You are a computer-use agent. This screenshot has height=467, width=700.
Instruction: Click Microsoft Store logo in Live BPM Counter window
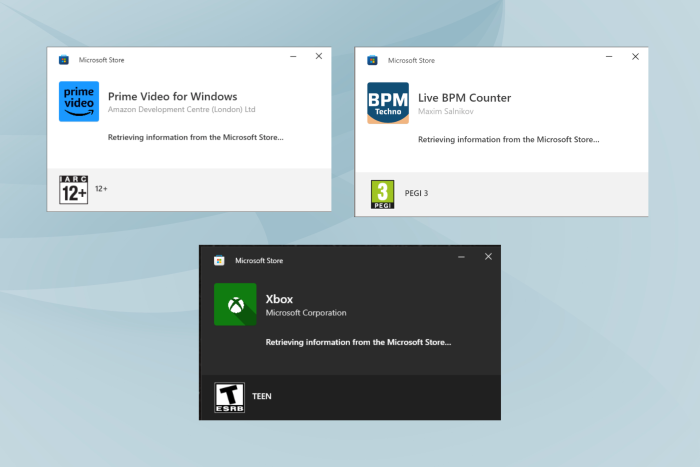click(x=372, y=60)
